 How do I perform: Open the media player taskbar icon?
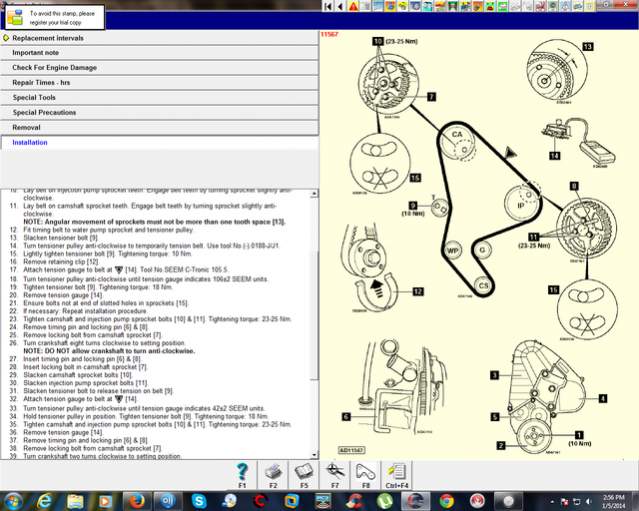(x=106, y=501)
